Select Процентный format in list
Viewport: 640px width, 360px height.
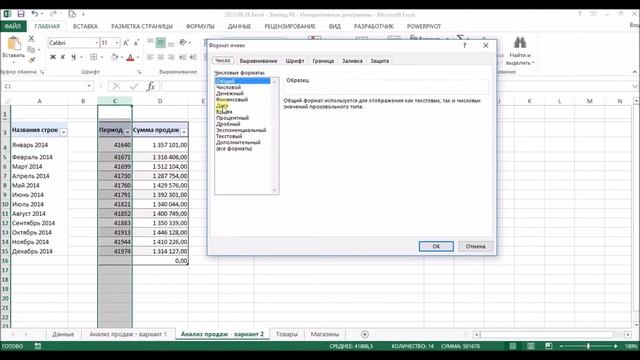[x=232, y=118]
